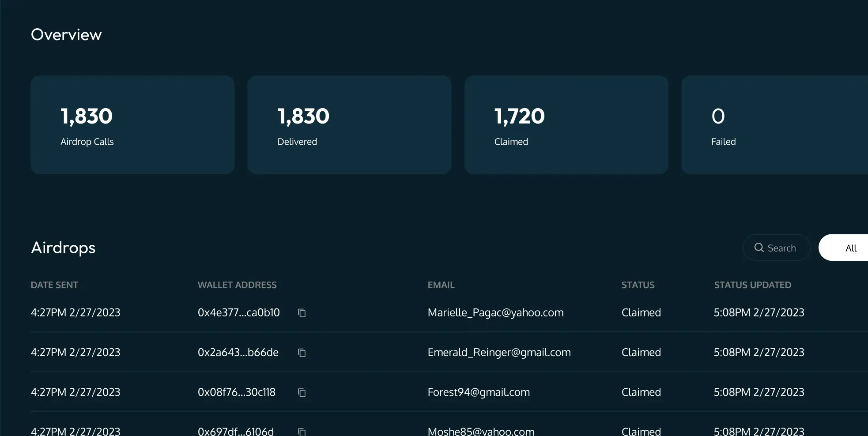Copy wallet address 0x08f76...30c118

302,392
